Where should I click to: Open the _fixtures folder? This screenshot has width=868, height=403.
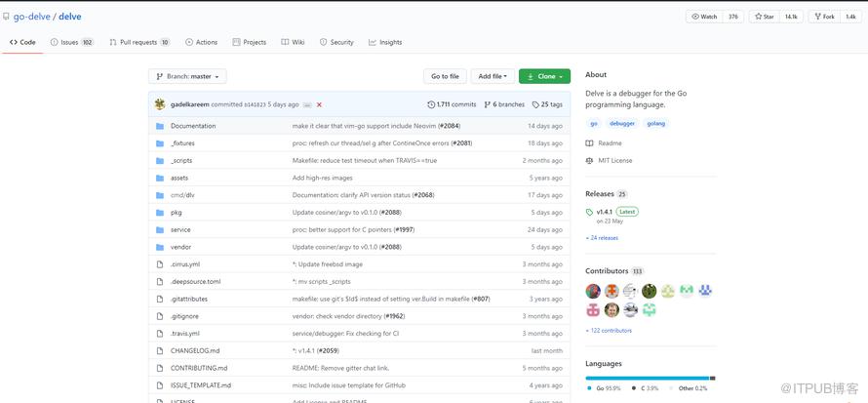point(182,143)
